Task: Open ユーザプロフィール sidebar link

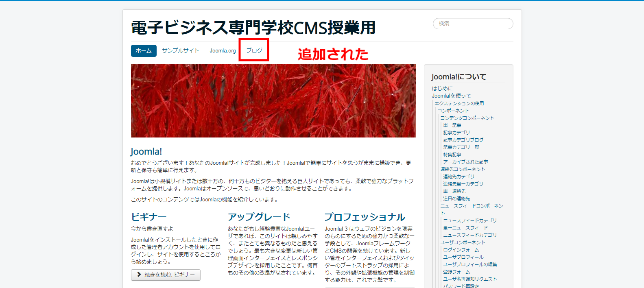Action: tap(463, 257)
